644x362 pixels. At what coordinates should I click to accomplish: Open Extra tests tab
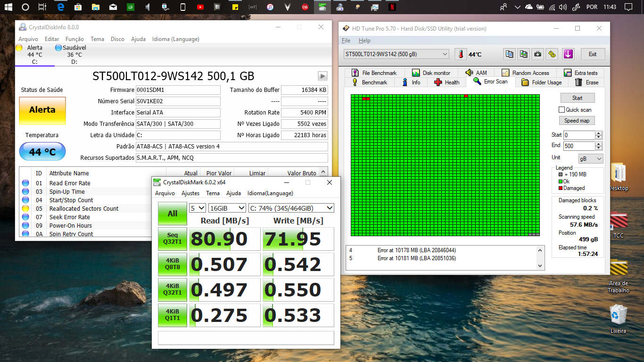click(x=580, y=73)
